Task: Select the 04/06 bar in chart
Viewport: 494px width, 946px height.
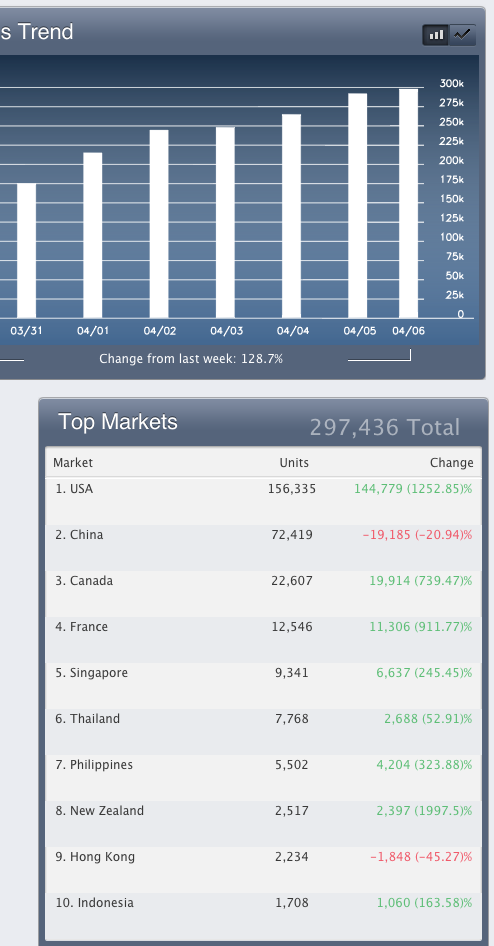Action: point(408,203)
